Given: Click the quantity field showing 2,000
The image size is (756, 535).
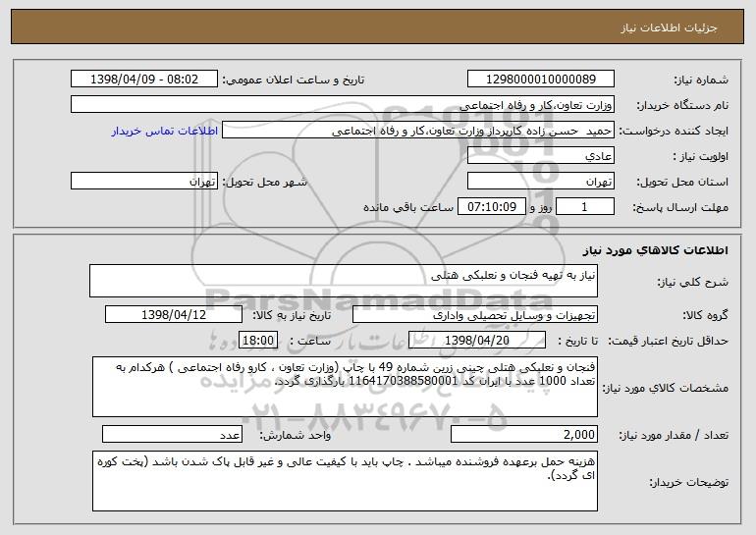Looking at the screenshot, I should [x=524, y=435].
